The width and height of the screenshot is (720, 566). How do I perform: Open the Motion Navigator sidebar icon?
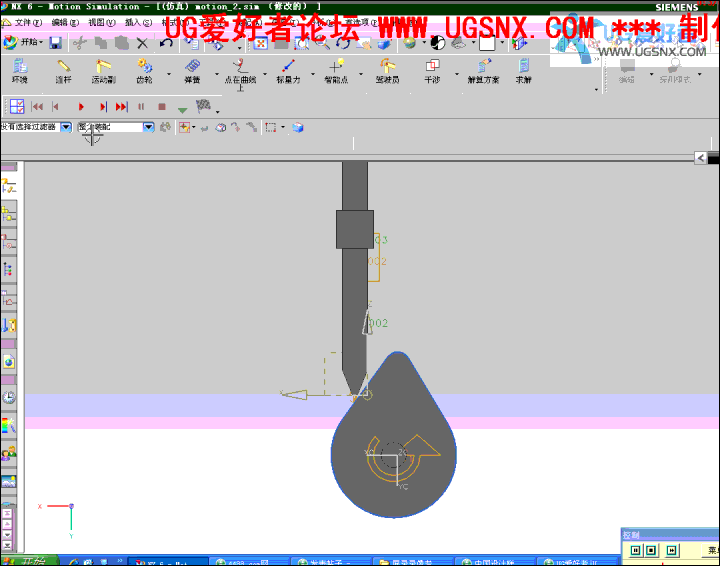[x=9, y=186]
